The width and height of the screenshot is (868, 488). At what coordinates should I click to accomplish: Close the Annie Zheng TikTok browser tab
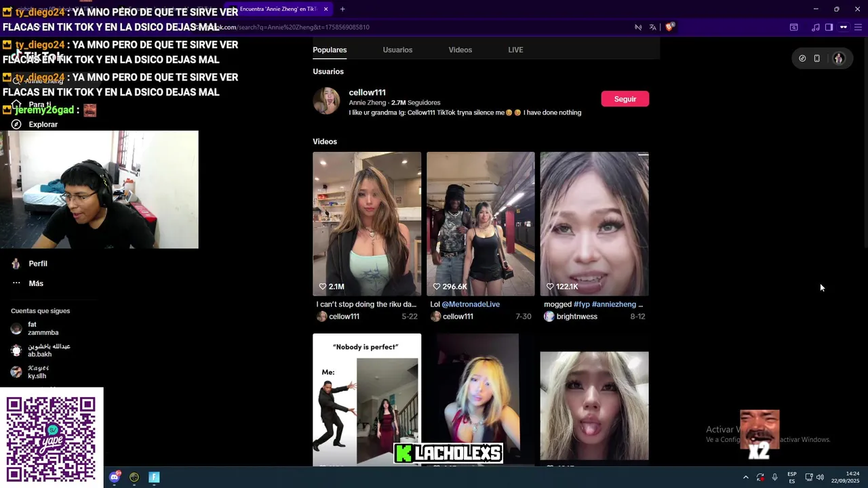point(325,9)
